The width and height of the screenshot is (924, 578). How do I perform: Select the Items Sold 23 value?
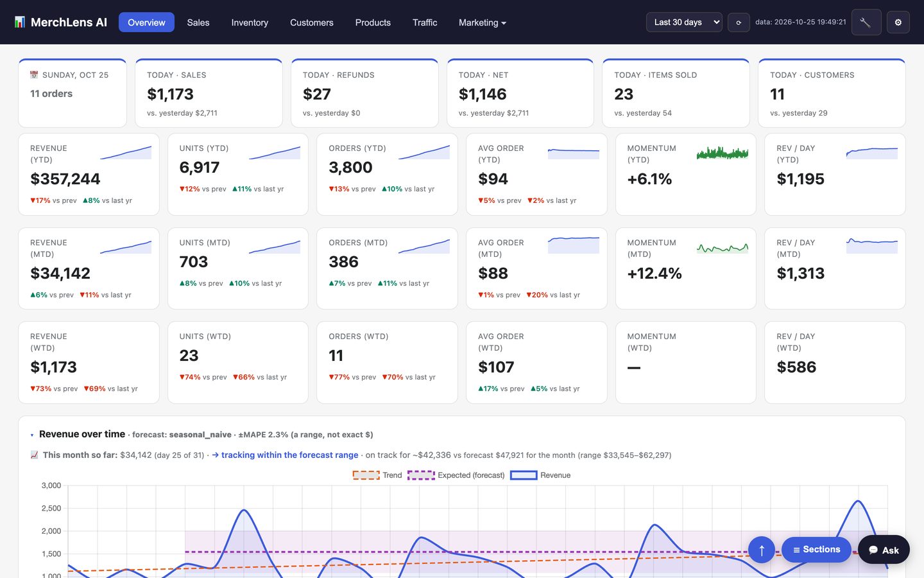pyautogui.click(x=624, y=94)
